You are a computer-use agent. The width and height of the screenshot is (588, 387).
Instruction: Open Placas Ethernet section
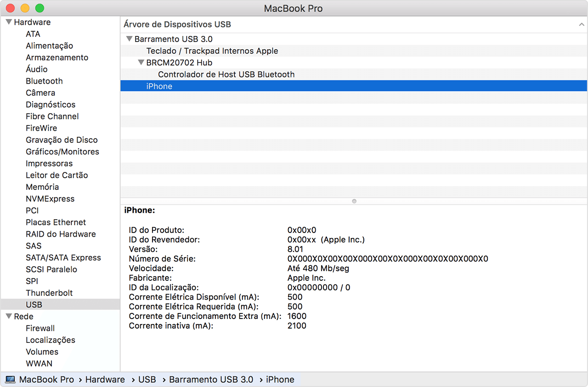[x=56, y=222]
